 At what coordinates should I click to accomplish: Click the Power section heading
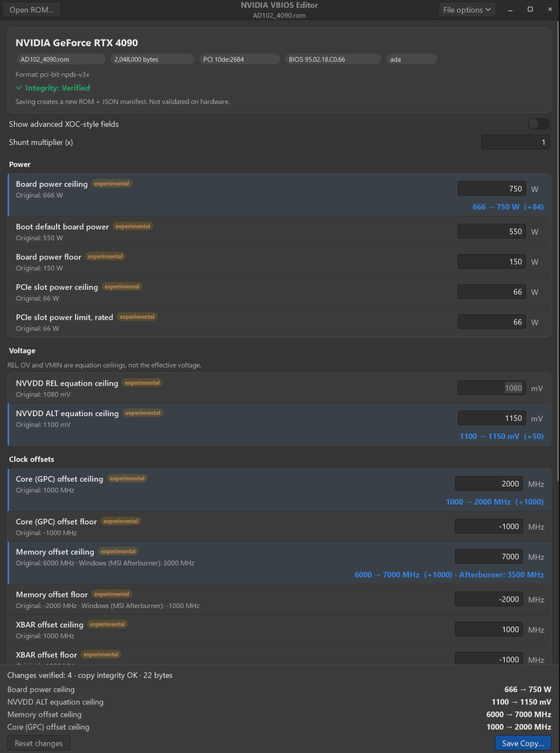(x=20, y=165)
